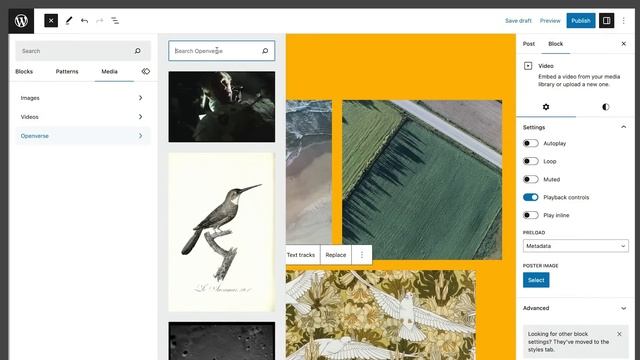Screen dimensions: 640x360
Task: Undo the last change
Action: [x=84, y=20]
